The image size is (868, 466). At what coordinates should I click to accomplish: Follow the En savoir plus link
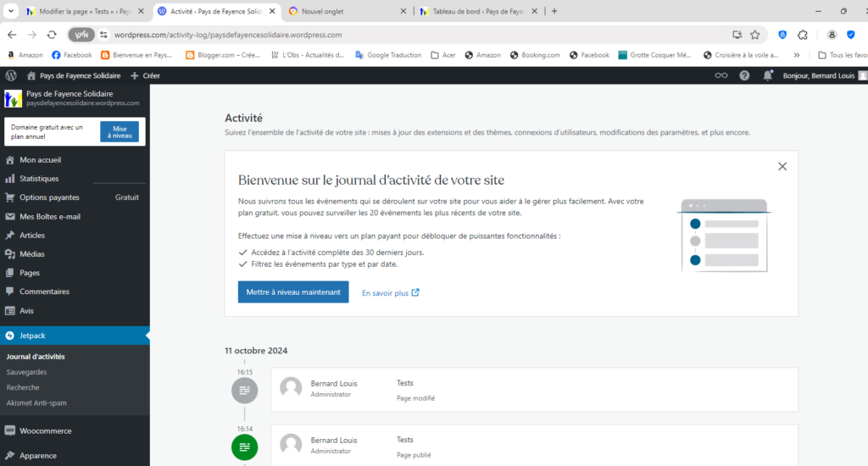pyautogui.click(x=390, y=293)
